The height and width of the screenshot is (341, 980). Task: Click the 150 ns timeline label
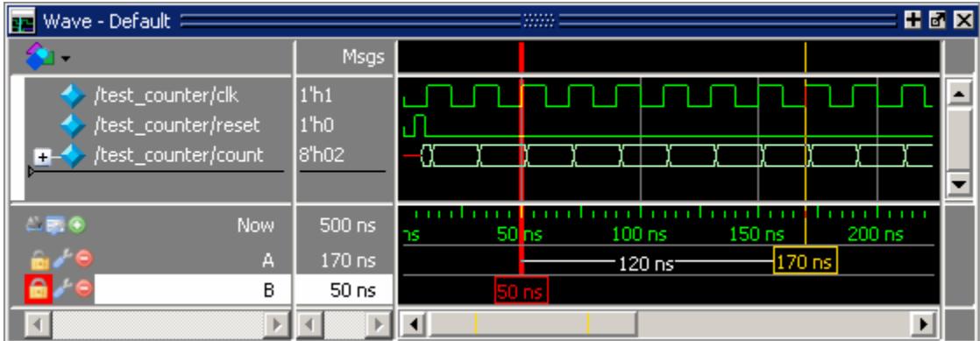pyautogui.click(x=756, y=235)
